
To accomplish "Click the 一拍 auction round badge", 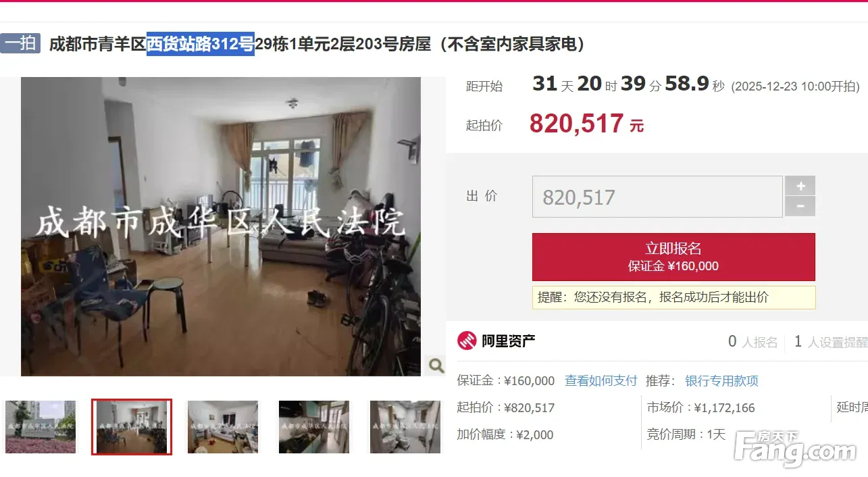I will (20, 44).
